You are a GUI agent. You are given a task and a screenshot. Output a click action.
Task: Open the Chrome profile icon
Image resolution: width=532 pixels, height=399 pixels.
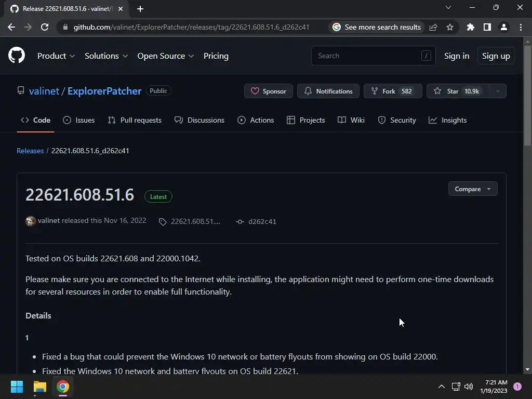click(504, 27)
